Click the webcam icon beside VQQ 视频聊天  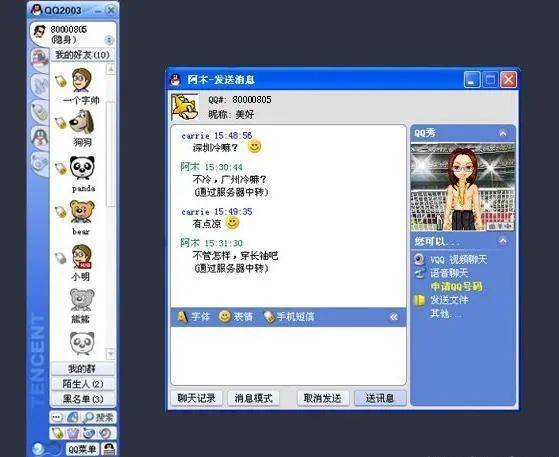point(420,259)
